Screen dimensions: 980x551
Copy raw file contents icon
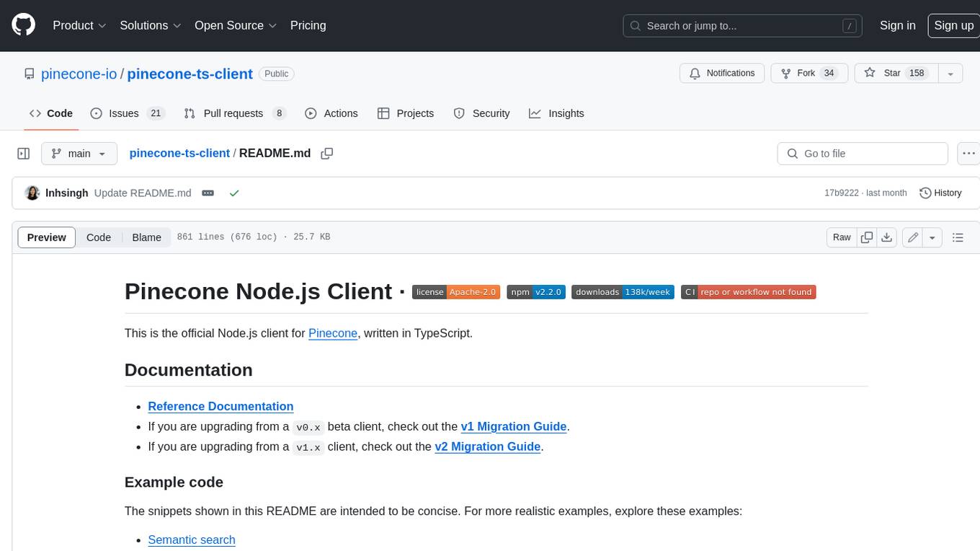coord(868,237)
